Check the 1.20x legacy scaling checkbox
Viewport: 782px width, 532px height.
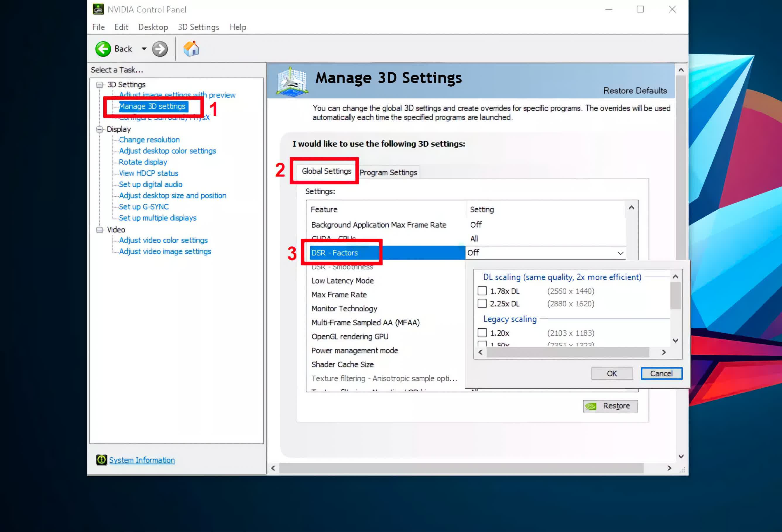click(x=482, y=333)
